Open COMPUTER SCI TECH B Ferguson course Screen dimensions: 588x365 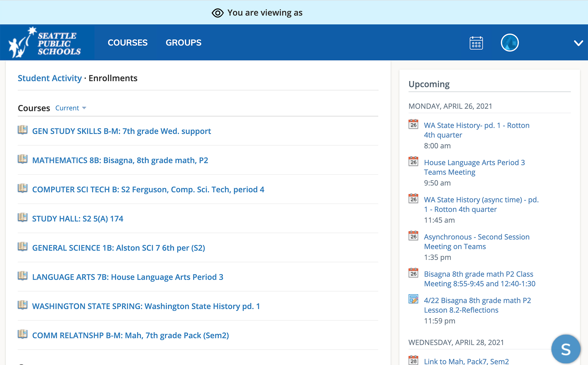(x=148, y=189)
